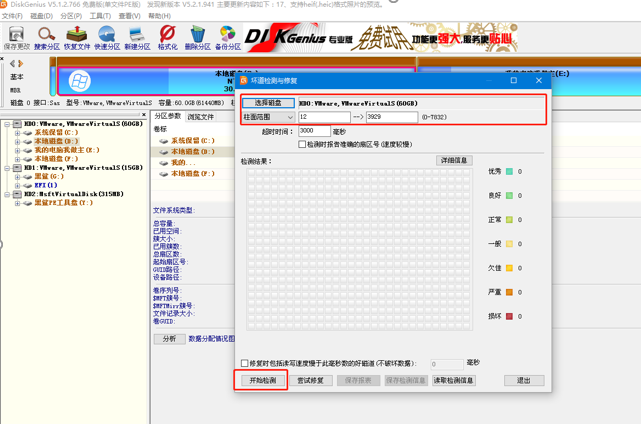641x424 pixels.
Task: Enable reporting exact sector number checkbox
Action: pos(303,144)
